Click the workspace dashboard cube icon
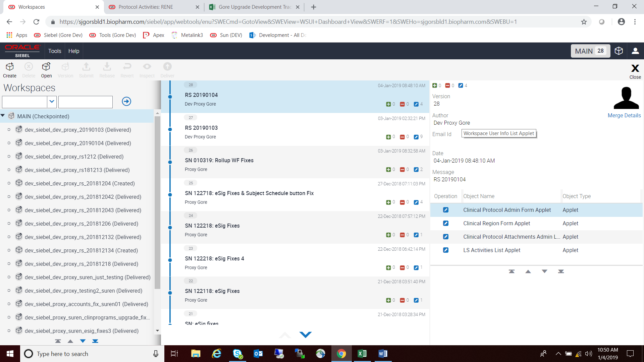Viewport: 644px width, 362px height. click(619, 51)
